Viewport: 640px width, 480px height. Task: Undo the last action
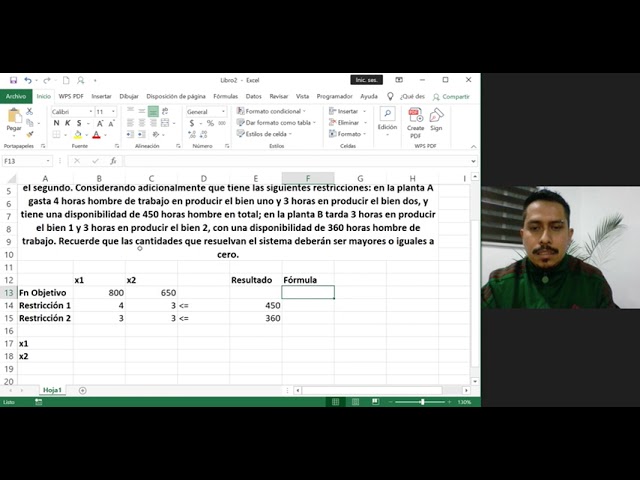(27, 80)
